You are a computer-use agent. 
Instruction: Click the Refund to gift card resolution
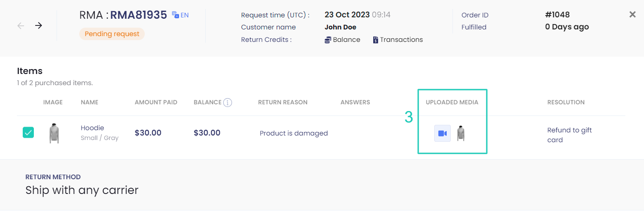(570, 135)
